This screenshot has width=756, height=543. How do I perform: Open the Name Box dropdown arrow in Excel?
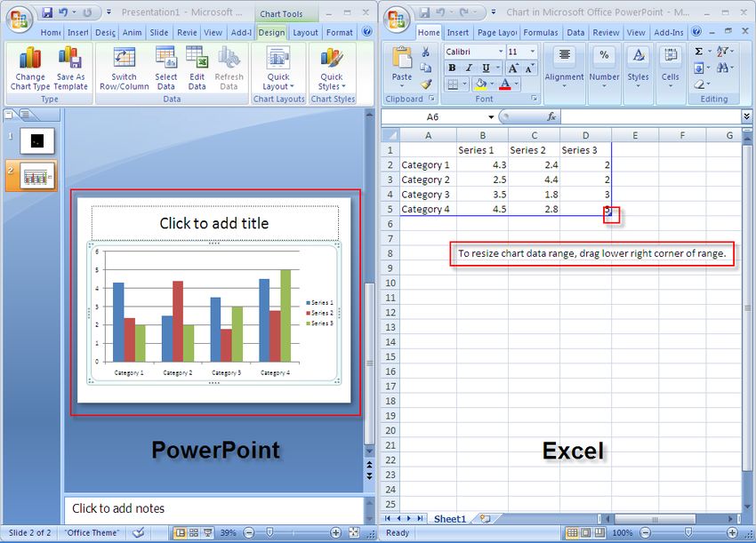(x=491, y=117)
